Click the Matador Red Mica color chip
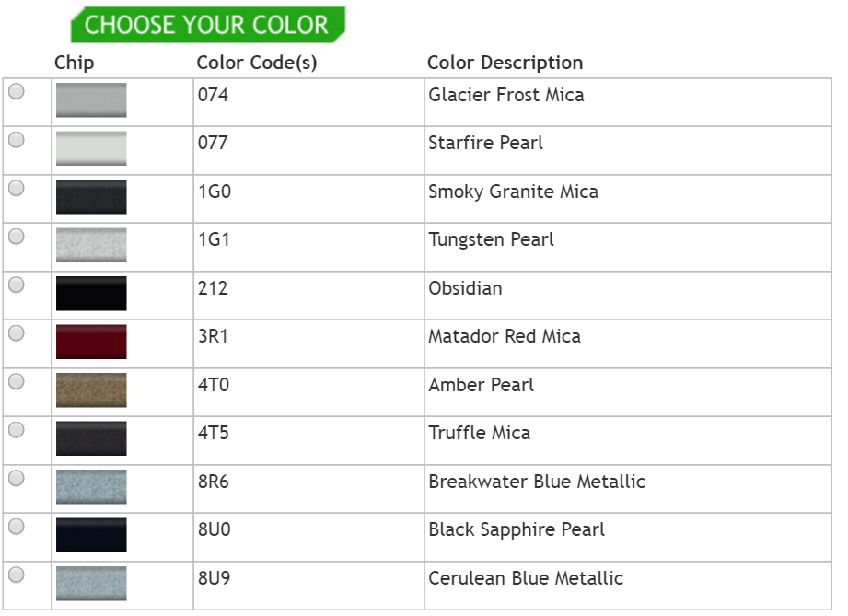This screenshot has height=616, width=848. [x=91, y=342]
